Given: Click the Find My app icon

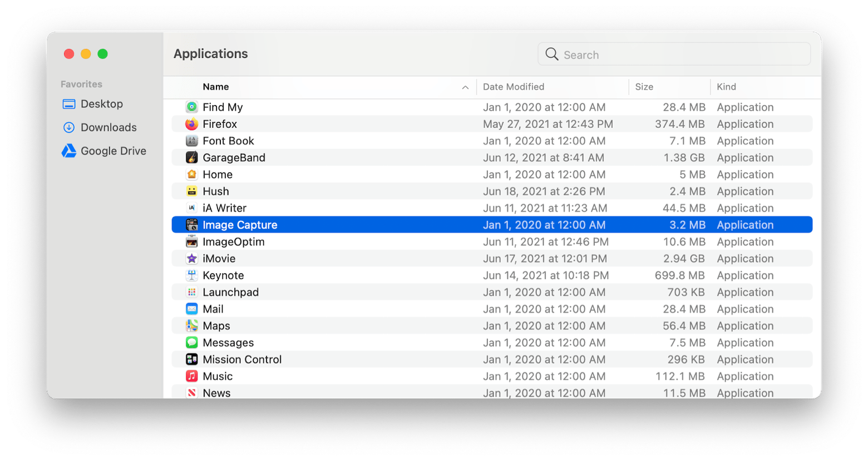Looking at the screenshot, I should pos(191,107).
